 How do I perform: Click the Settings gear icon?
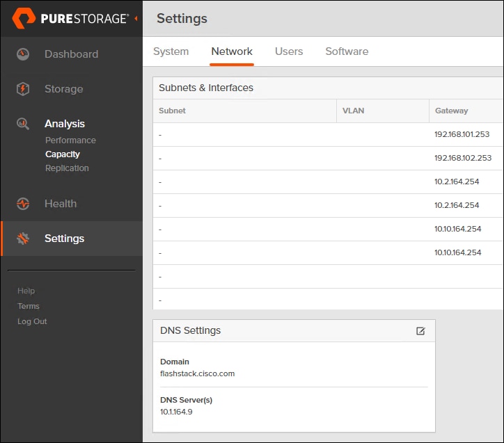pos(23,239)
